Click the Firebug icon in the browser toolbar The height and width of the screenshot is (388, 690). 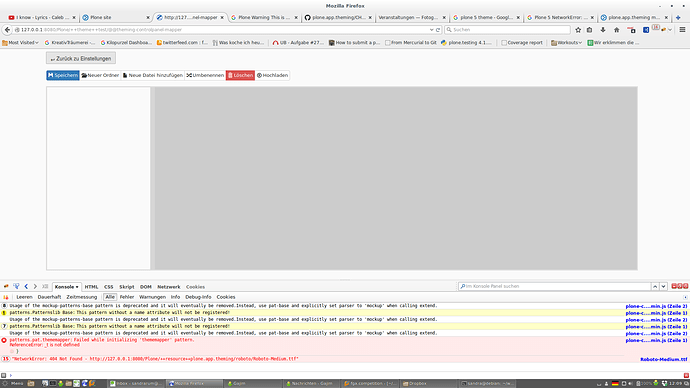click(x=663, y=29)
